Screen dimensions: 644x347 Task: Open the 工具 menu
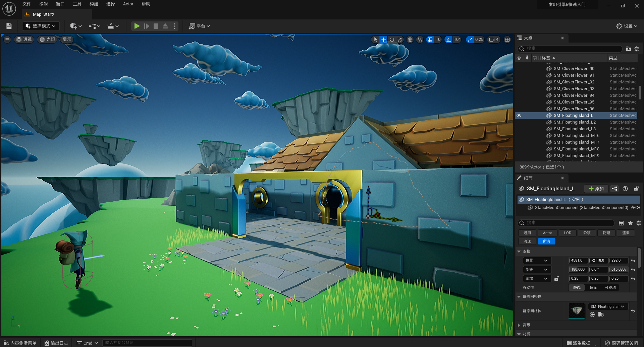(77, 4)
